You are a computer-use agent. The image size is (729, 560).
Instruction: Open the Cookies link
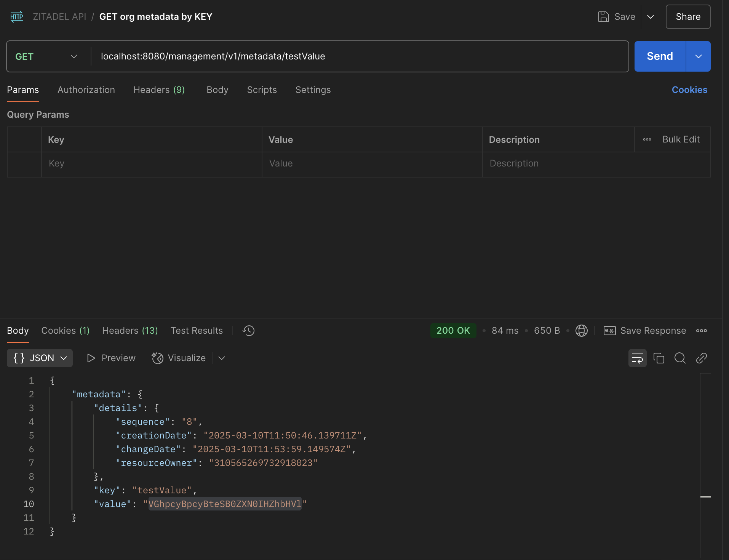click(689, 90)
